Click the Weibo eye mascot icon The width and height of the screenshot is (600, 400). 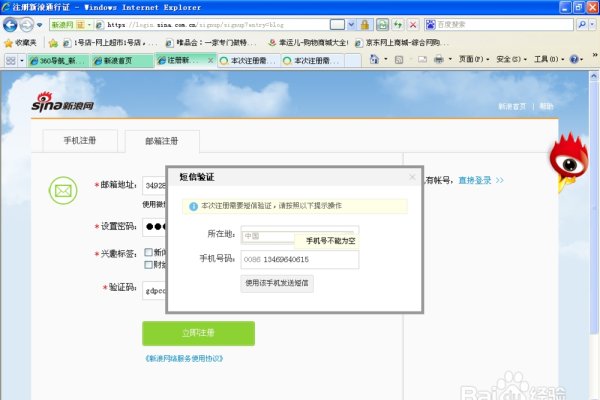[569, 162]
